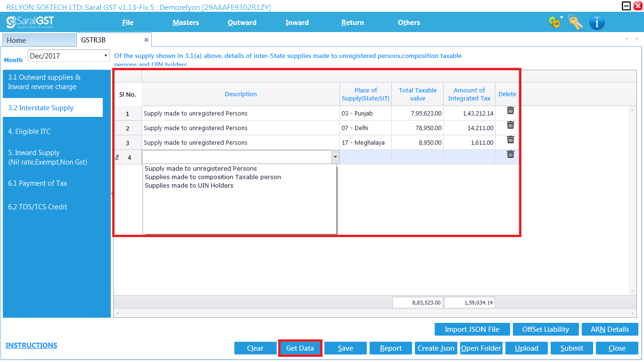This screenshot has width=644, height=362.
Task: Click integrated tax 14,211.00 cell
Action: [469, 128]
